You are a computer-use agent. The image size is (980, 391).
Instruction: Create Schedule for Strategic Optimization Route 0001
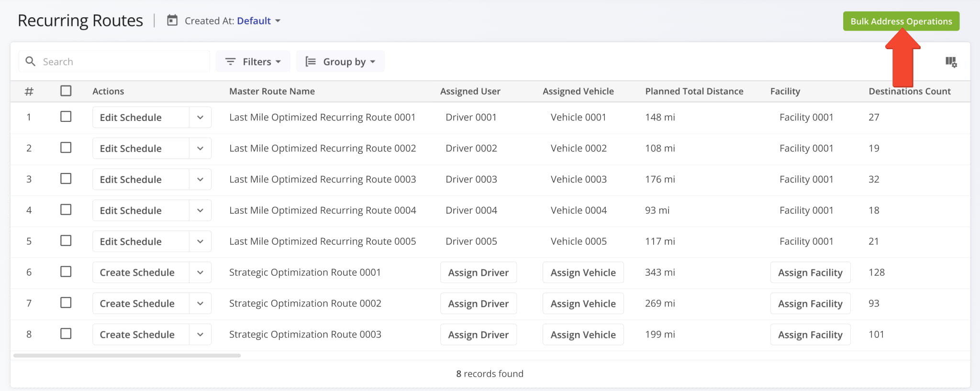coord(141,272)
